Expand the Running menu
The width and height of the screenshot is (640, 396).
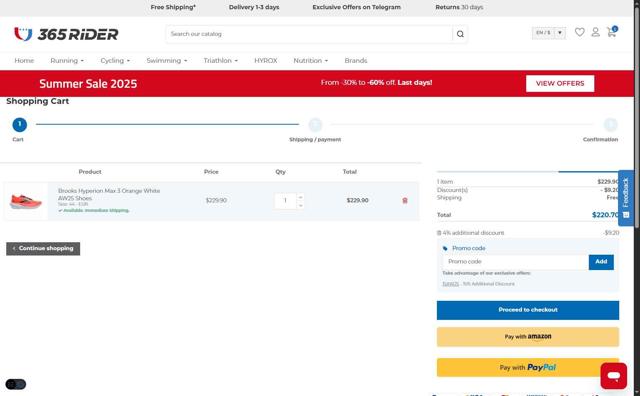[x=67, y=60]
